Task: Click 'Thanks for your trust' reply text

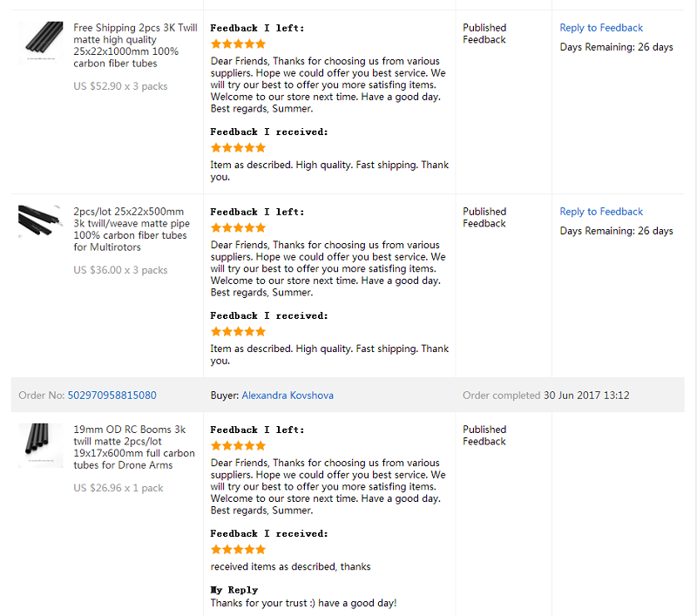Action: tap(303, 603)
